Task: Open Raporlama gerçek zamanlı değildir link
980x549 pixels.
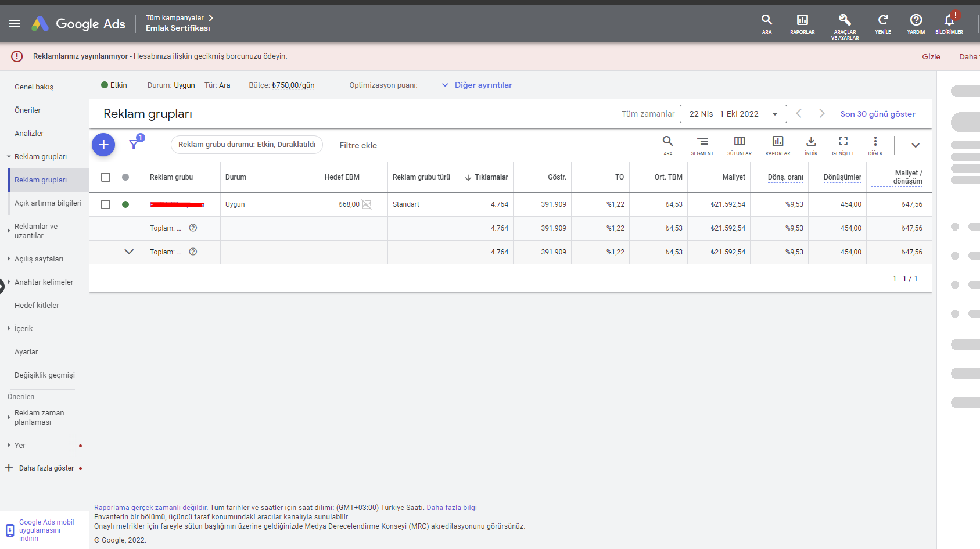Action: click(151, 508)
